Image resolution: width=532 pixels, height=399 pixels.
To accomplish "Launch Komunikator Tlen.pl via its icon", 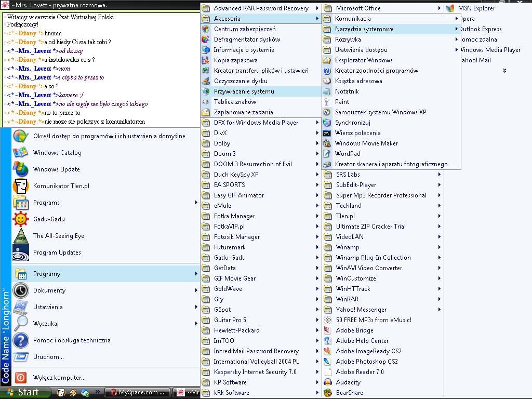I will [20, 186].
